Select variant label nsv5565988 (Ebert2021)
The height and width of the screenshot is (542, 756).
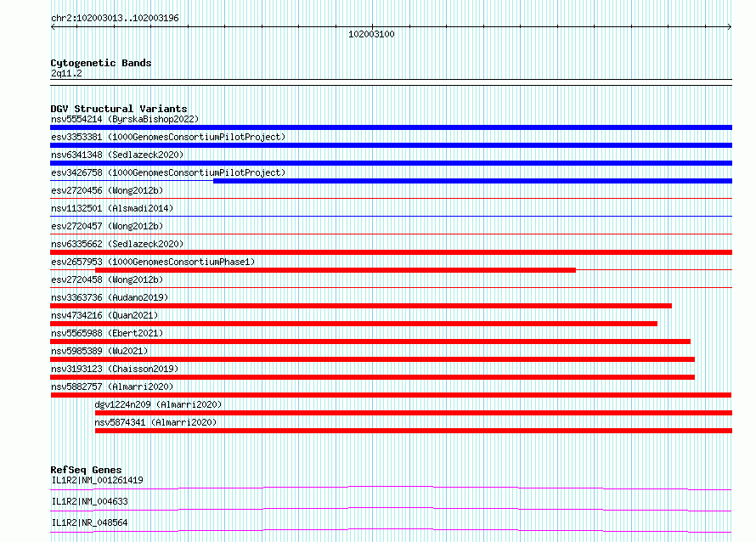point(107,333)
